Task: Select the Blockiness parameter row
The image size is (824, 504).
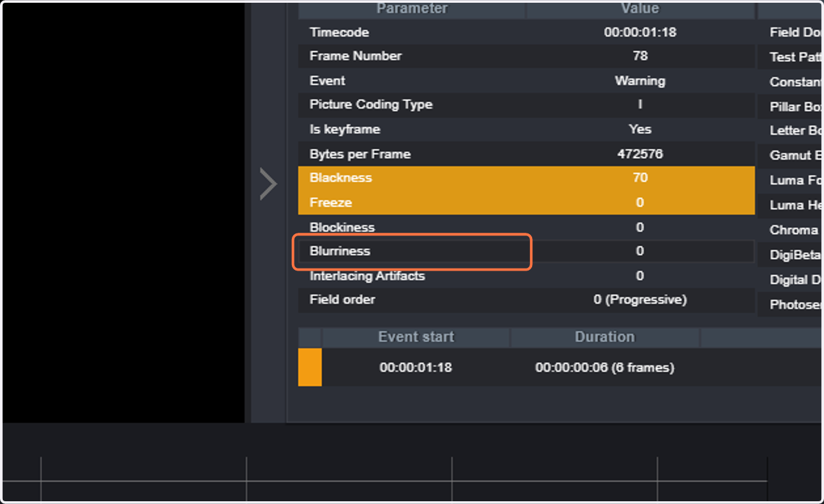Action: click(526, 227)
